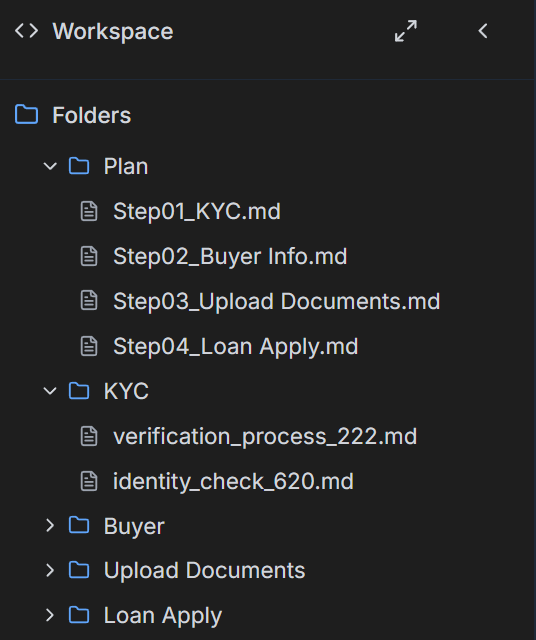Select Step04_Loan Apply.md in the tree

(236, 347)
